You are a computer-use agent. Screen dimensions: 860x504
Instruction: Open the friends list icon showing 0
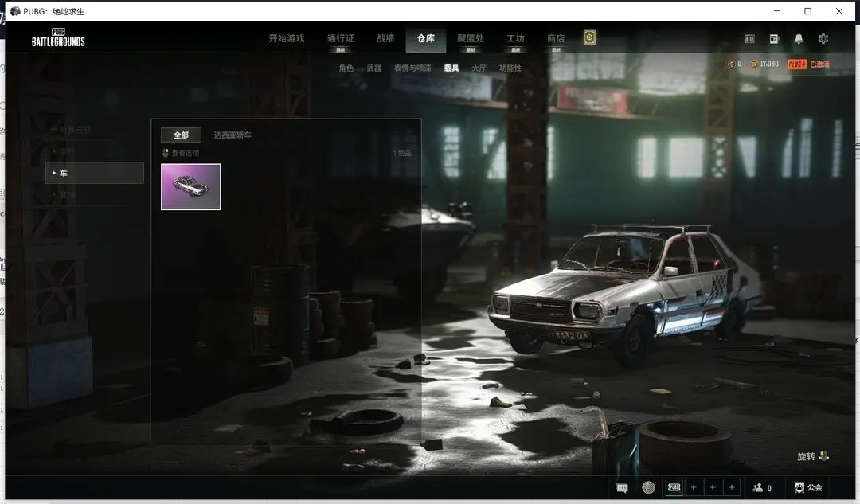click(758, 487)
